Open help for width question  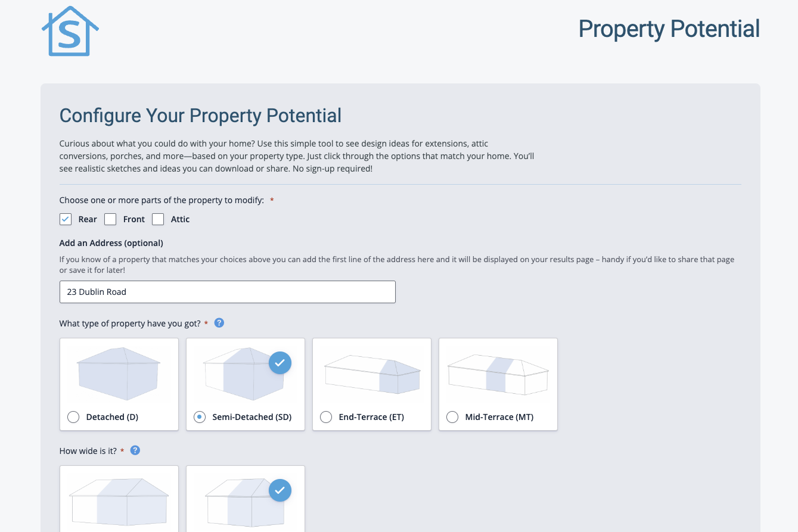[135, 450]
